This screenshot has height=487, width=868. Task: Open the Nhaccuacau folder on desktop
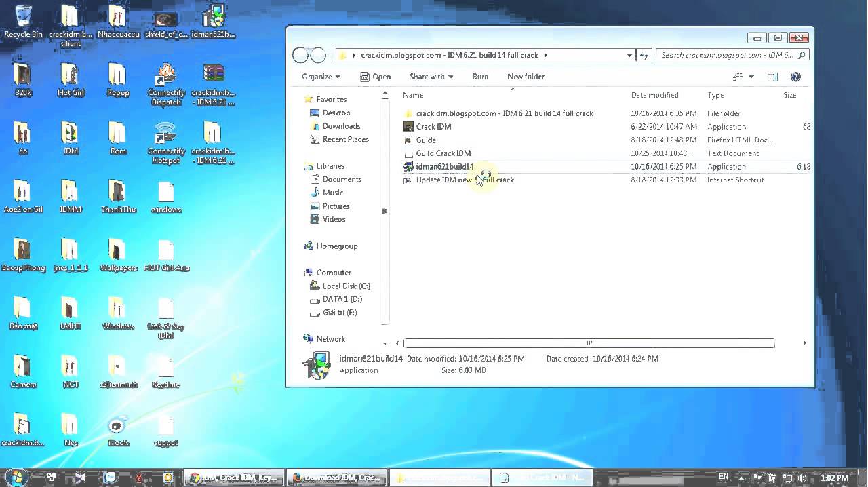pos(118,22)
